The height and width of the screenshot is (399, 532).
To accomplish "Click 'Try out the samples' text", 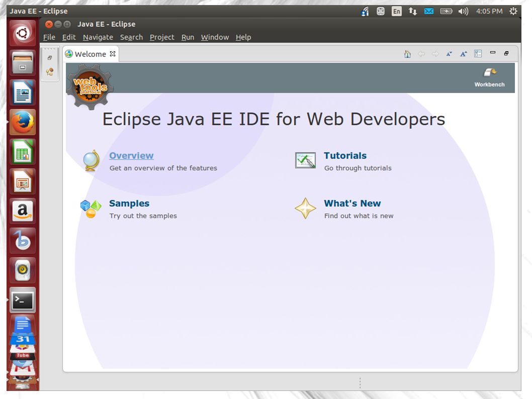I will (x=143, y=216).
